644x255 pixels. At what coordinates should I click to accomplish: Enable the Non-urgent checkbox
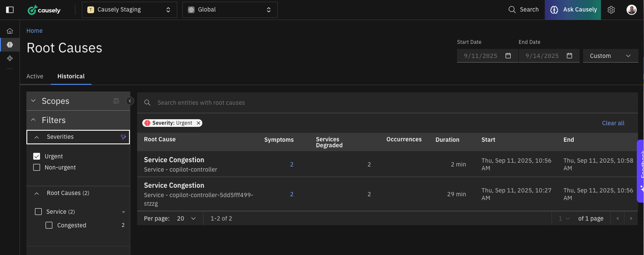pos(37,167)
